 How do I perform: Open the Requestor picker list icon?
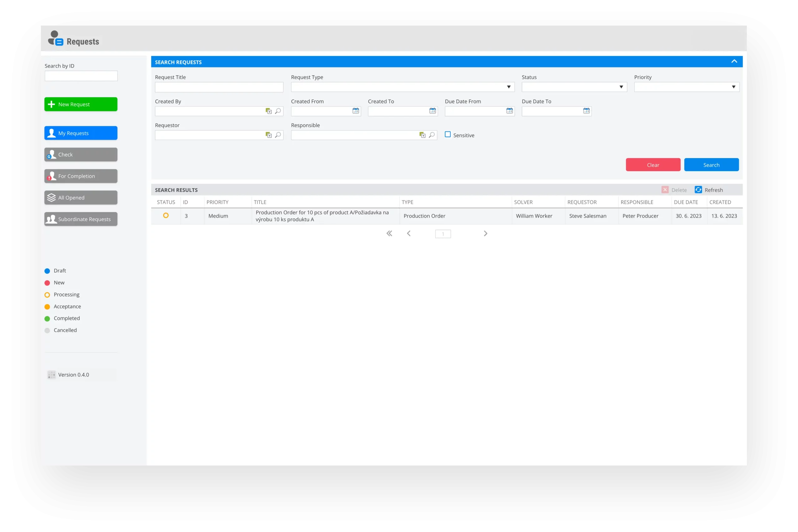coord(269,135)
